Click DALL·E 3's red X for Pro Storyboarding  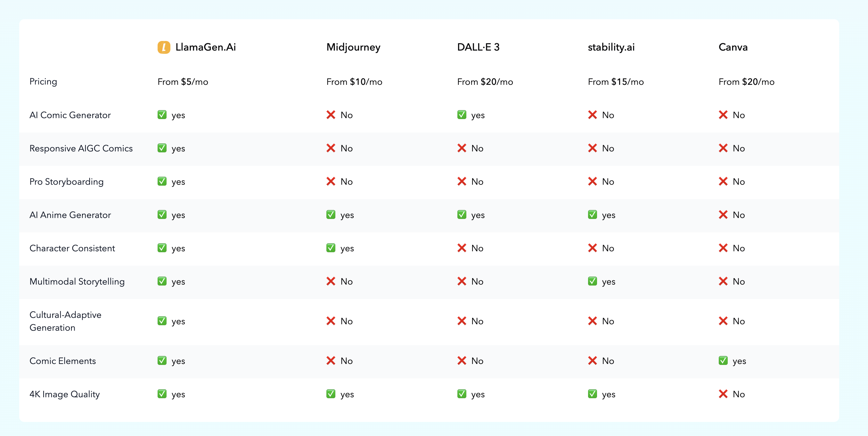coord(462,182)
